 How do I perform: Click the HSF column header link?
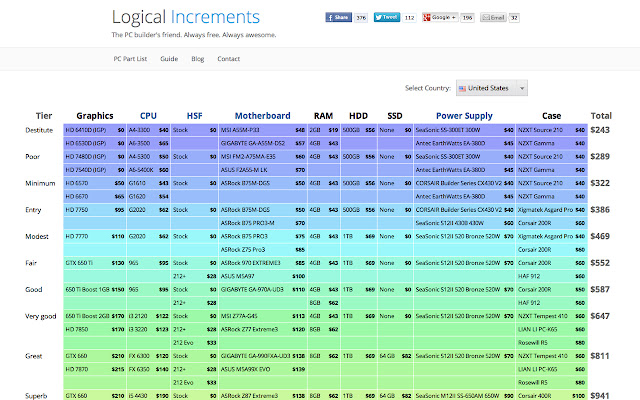(x=194, y=116)
